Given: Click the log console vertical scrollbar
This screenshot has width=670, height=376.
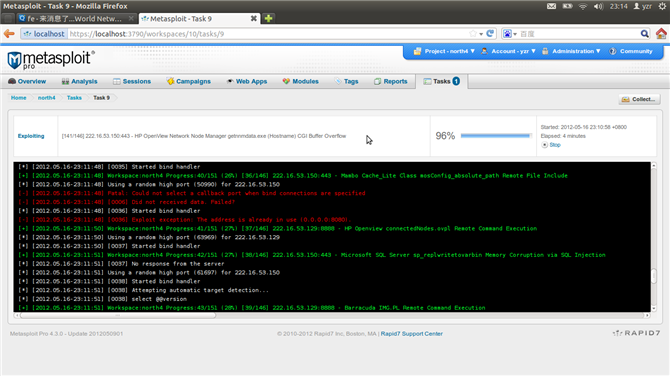Looking at the screenshot, I should click(x=653, y=276).
